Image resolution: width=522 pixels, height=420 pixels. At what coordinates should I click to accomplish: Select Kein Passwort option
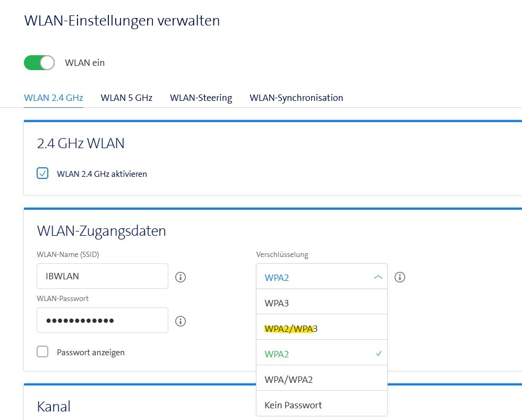pyautogui.click(x=321, y=405)
